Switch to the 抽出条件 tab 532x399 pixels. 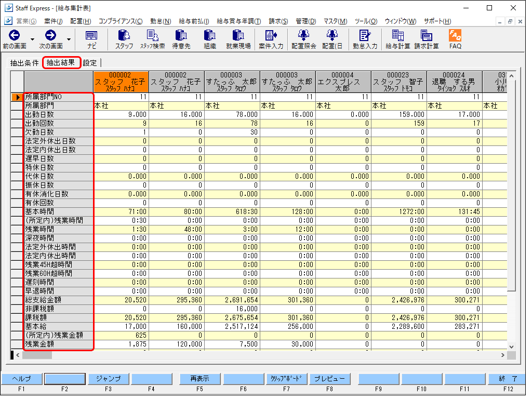(24, 63)
